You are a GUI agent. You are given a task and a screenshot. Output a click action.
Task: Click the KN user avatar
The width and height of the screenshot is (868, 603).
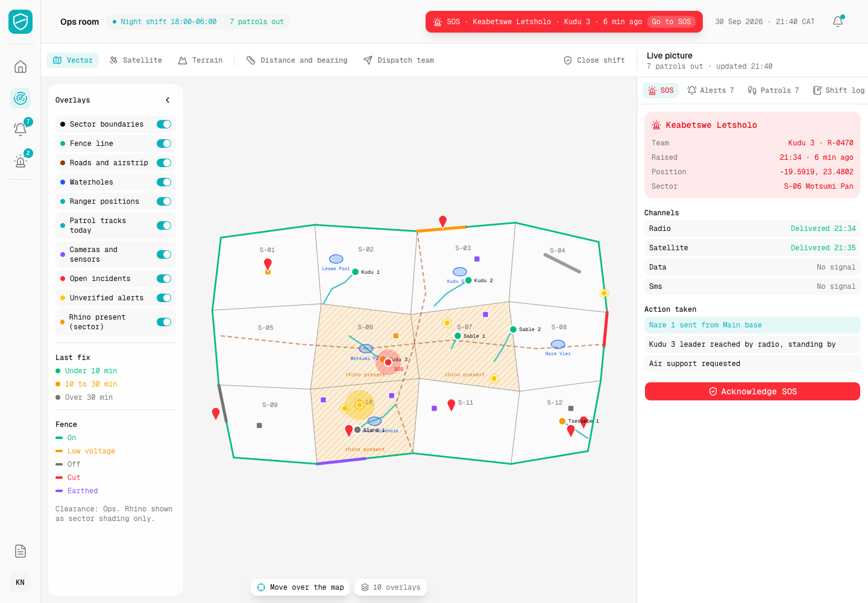tap(20, 582)
